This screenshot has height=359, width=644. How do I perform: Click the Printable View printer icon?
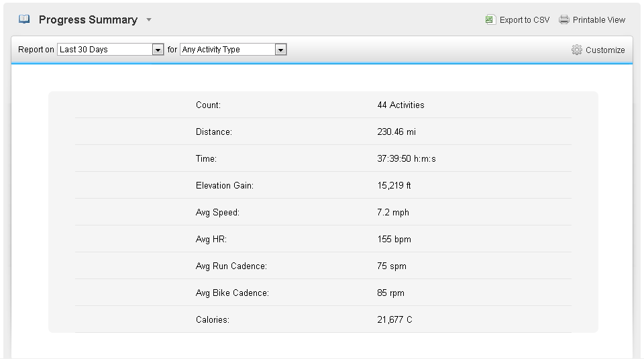pyautogui.click(x=564, y=19)
